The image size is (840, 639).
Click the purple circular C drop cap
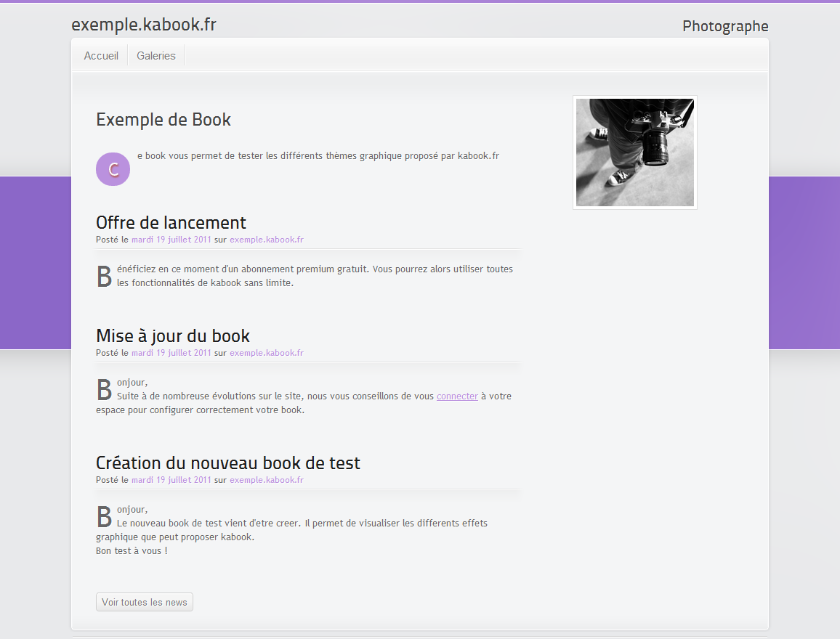(x=113, y=169)
